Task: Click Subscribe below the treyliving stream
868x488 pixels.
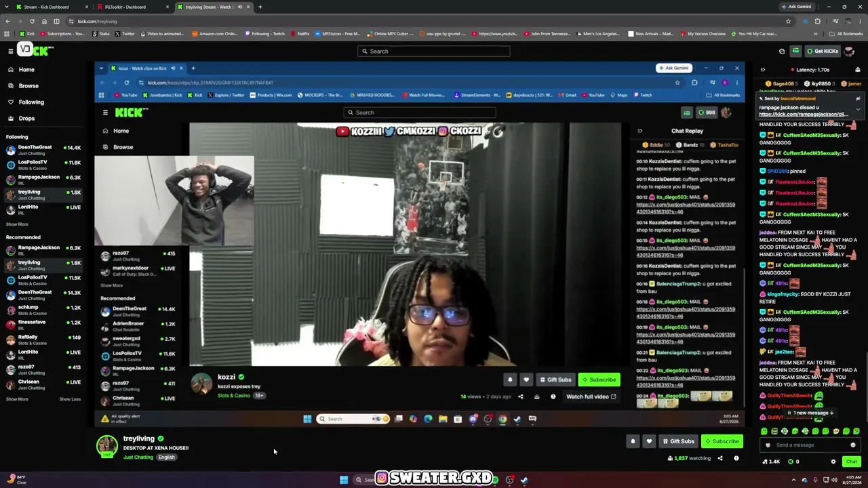Action: point(722,441)
